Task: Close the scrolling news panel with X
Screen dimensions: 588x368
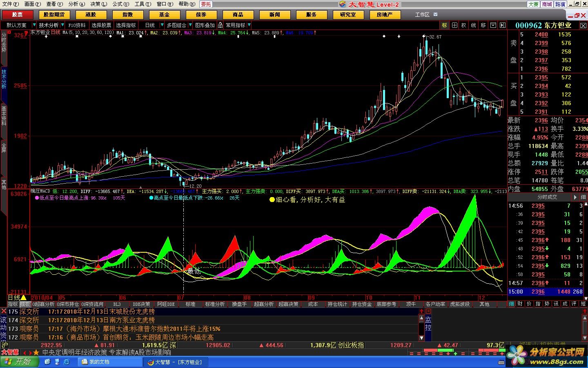Action: coord(4,312)
